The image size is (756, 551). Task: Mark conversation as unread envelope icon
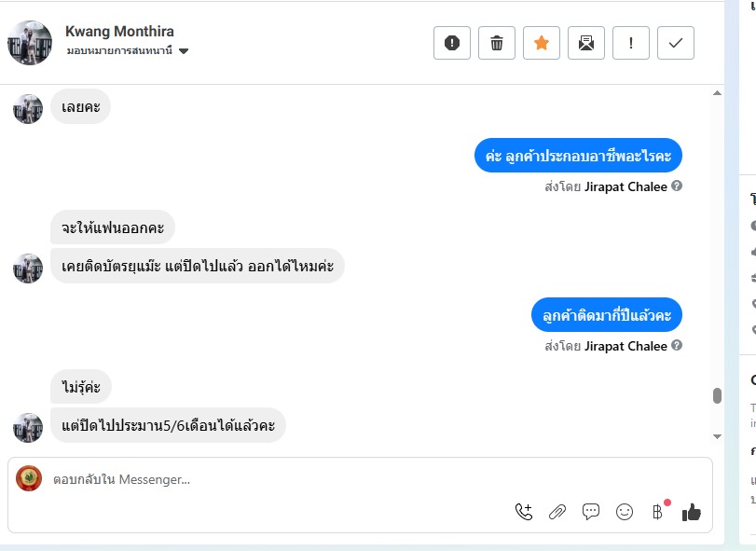point(586,43)
